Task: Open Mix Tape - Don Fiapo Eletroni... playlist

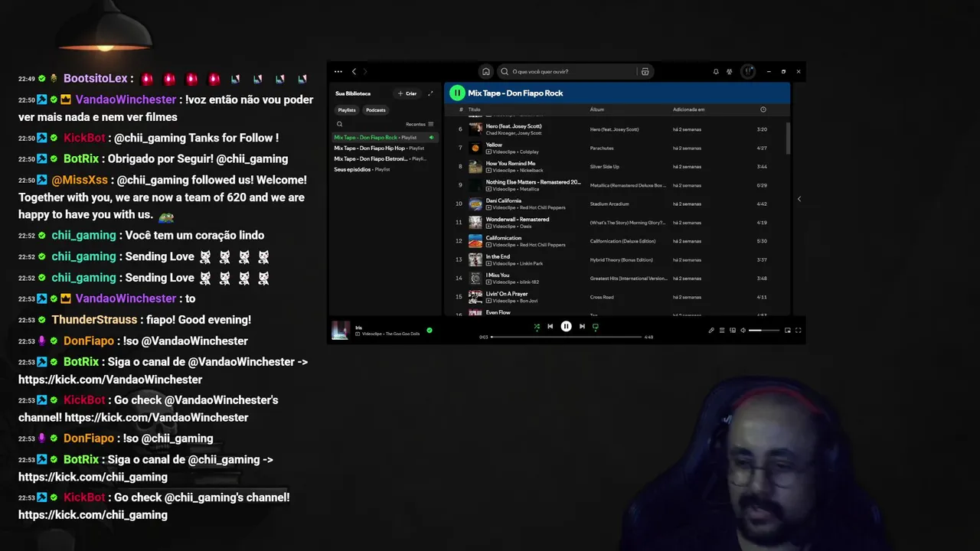Action: point(384,159)
